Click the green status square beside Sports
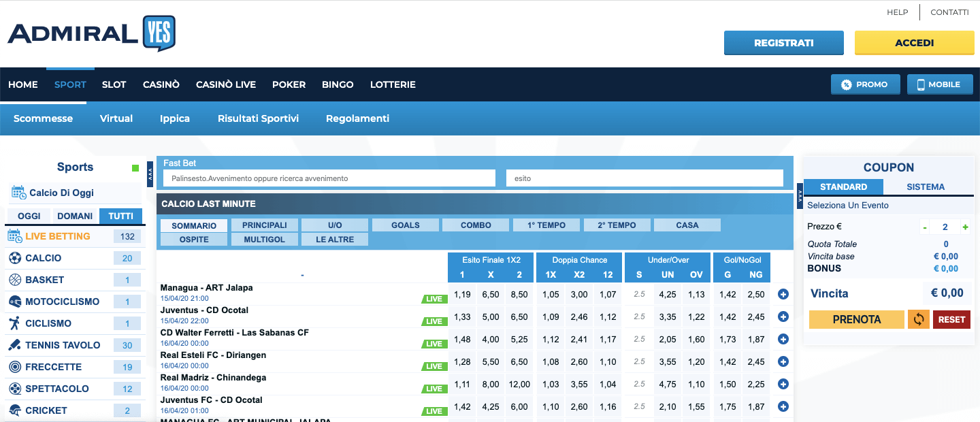The width and height of the screenshot is (980, 422). (x=135, y=168)
